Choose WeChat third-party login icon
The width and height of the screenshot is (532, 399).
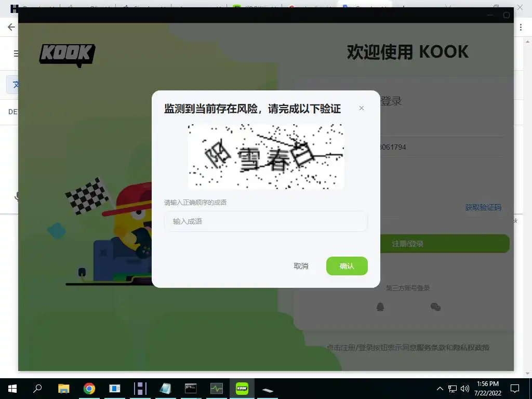tap(435, 307)
